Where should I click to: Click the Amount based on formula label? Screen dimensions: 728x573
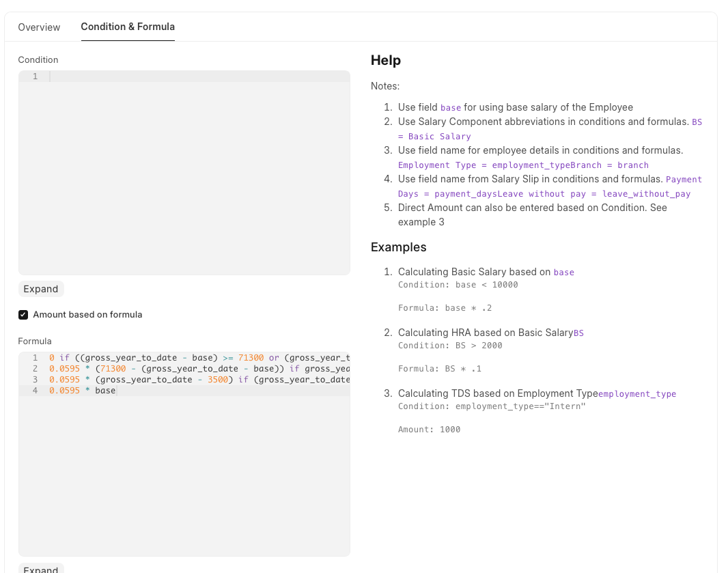point(87,314)
